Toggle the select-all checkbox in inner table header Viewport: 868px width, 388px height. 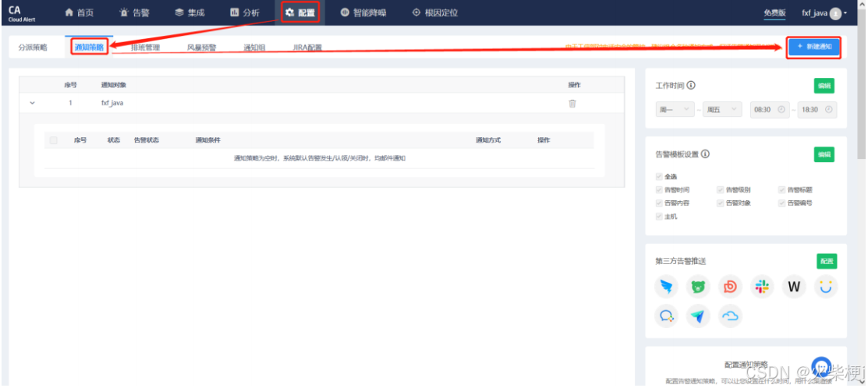(x=54, y=140)
